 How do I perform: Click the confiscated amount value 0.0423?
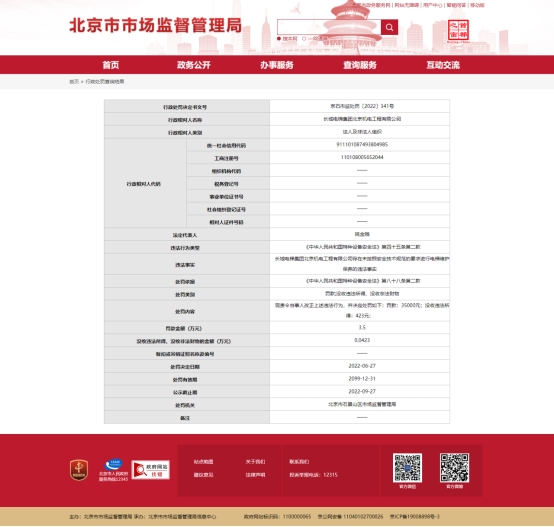(362, 340)
